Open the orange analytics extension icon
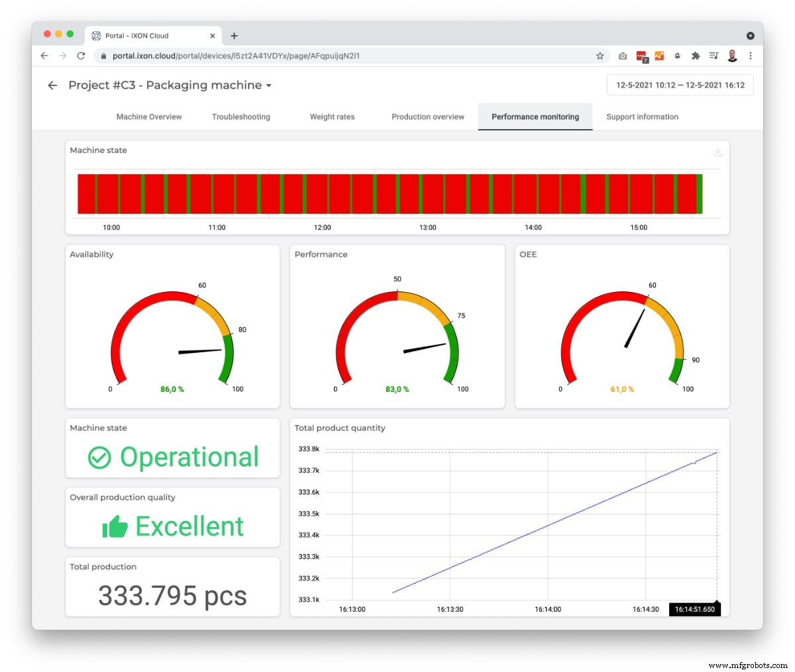 [660, 56]
